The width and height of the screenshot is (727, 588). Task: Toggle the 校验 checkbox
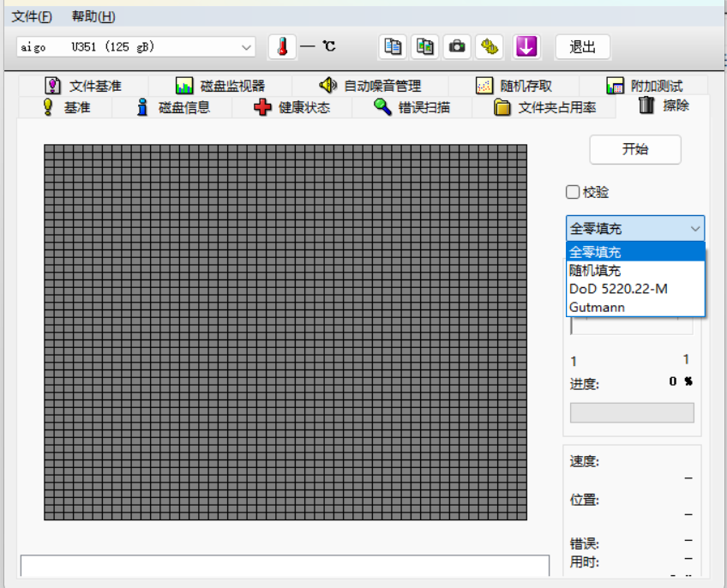tap(573, 192)
